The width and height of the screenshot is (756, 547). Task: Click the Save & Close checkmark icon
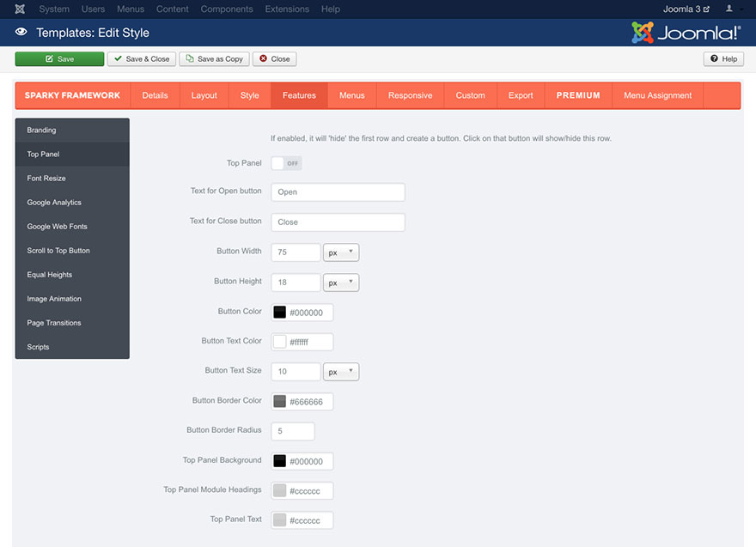[119, 58]
